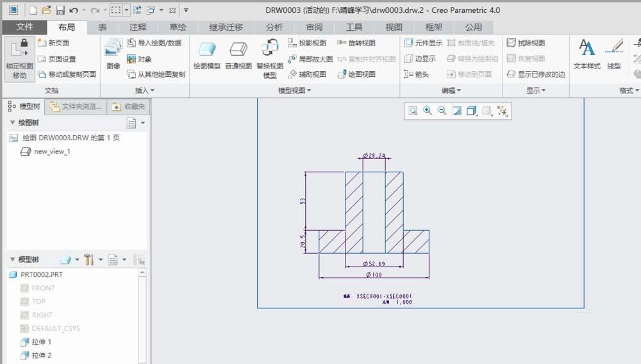Insert a Drawing View (绘图视图)
The width and height of the screenshot is (641, 364).
(x=356, y=74)
